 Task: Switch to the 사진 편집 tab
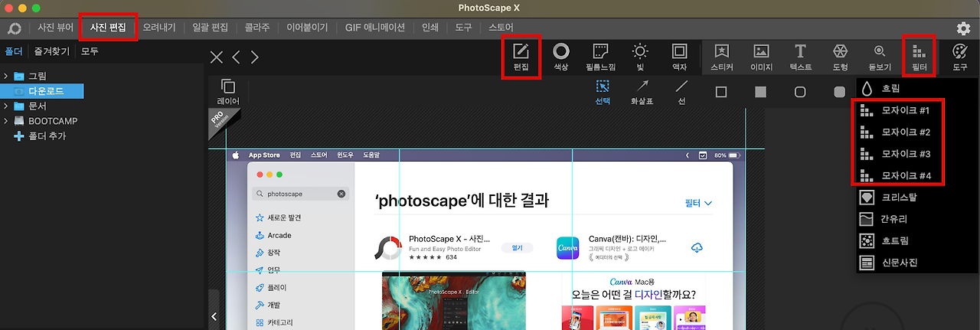click(x=109, y=28)
